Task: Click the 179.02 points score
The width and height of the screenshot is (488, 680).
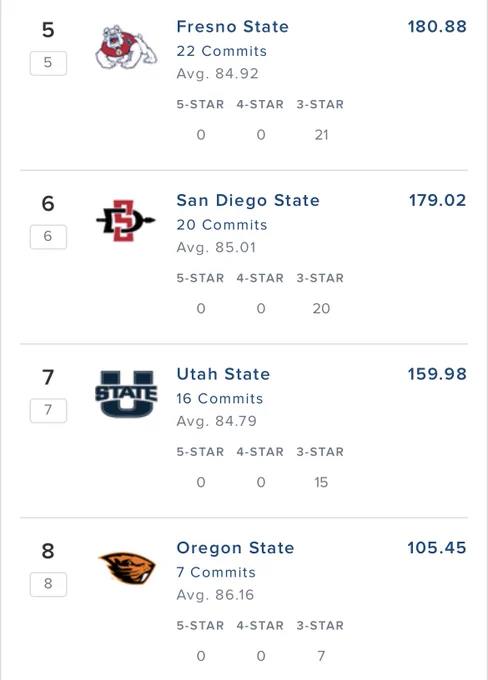Action: [437, 200]
